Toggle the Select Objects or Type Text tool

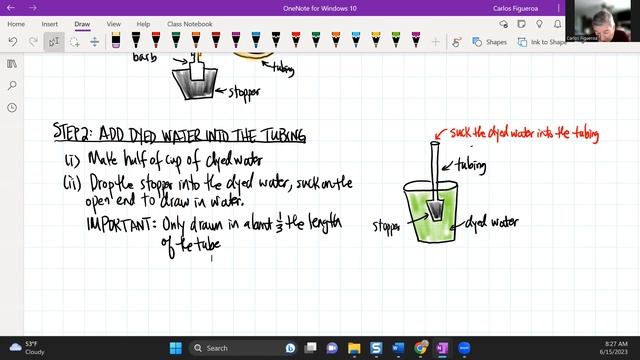pos(54,42)
